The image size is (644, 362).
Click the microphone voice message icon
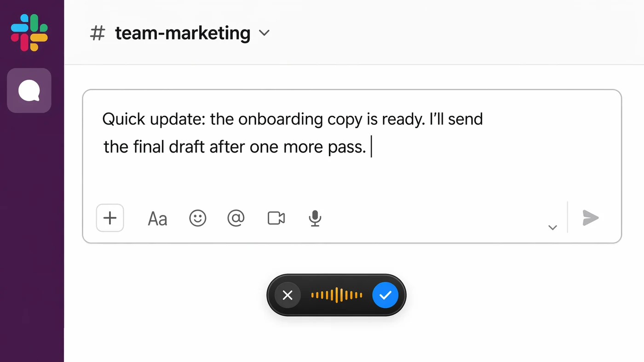(315, 218)
